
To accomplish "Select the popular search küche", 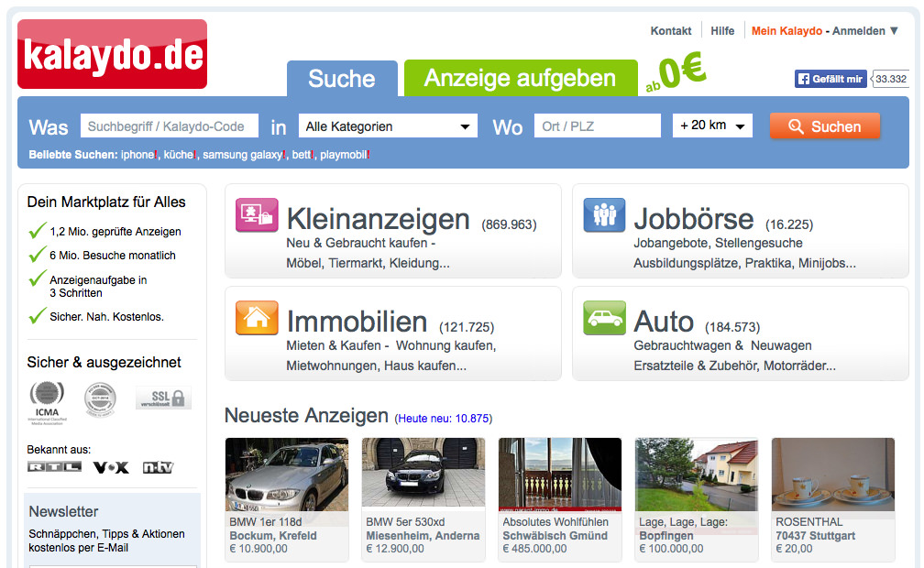I will pos(179,155).
